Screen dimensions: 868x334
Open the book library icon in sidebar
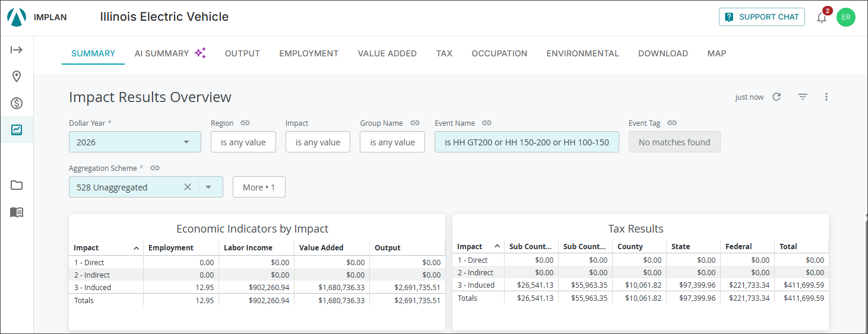click(17, 212)
